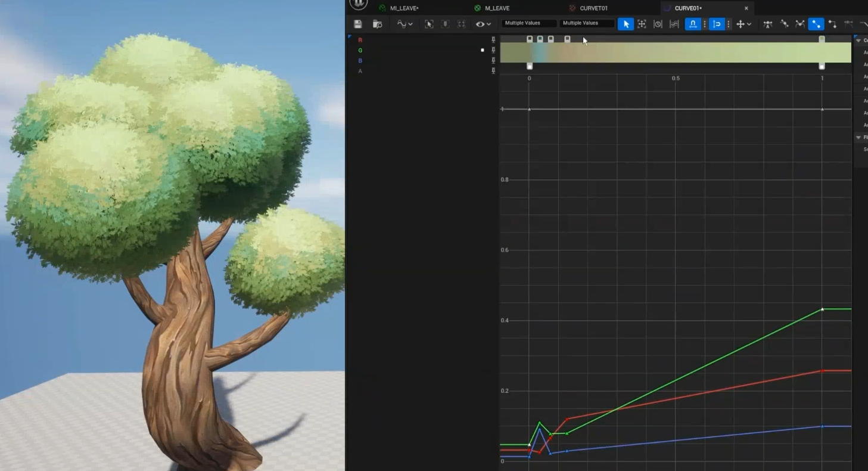The width and height of the screenshot is (868, 471).
Task: Toggle value axis snapping
Action: click(x=717, y=24)
